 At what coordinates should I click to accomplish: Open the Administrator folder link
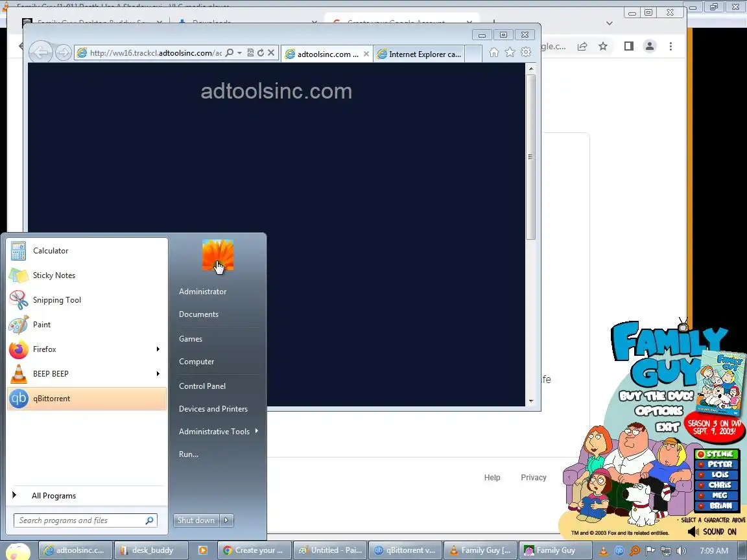coord(202,292)
